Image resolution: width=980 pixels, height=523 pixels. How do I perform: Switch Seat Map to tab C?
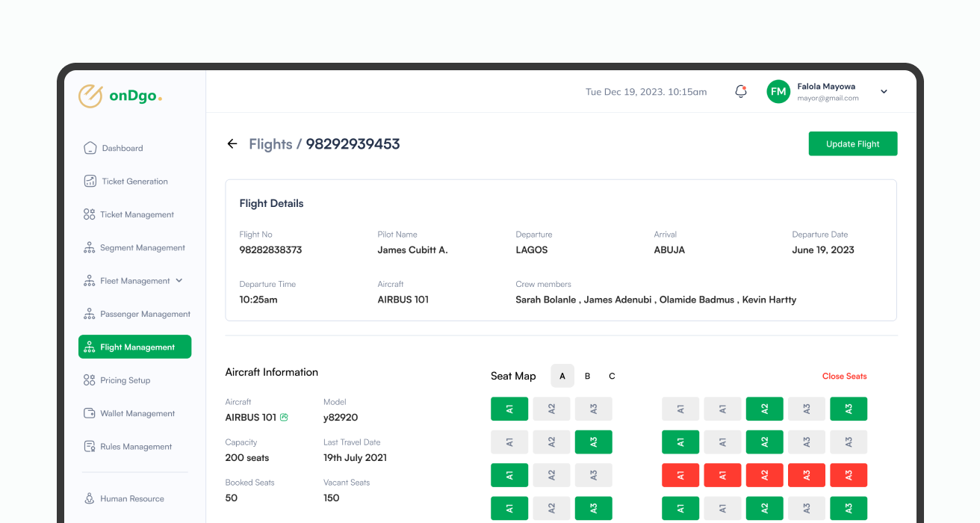coord(612,376)
